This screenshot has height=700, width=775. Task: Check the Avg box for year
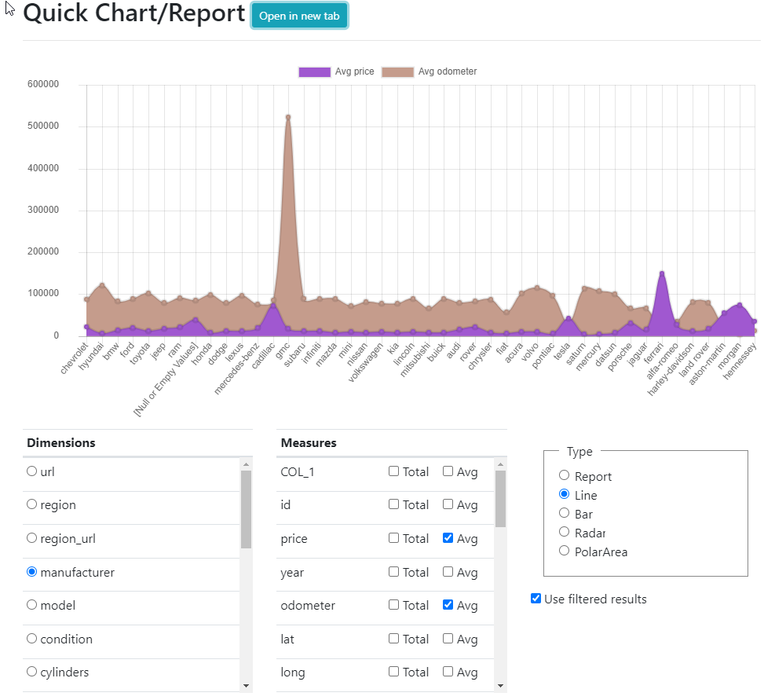pos(448,572)
